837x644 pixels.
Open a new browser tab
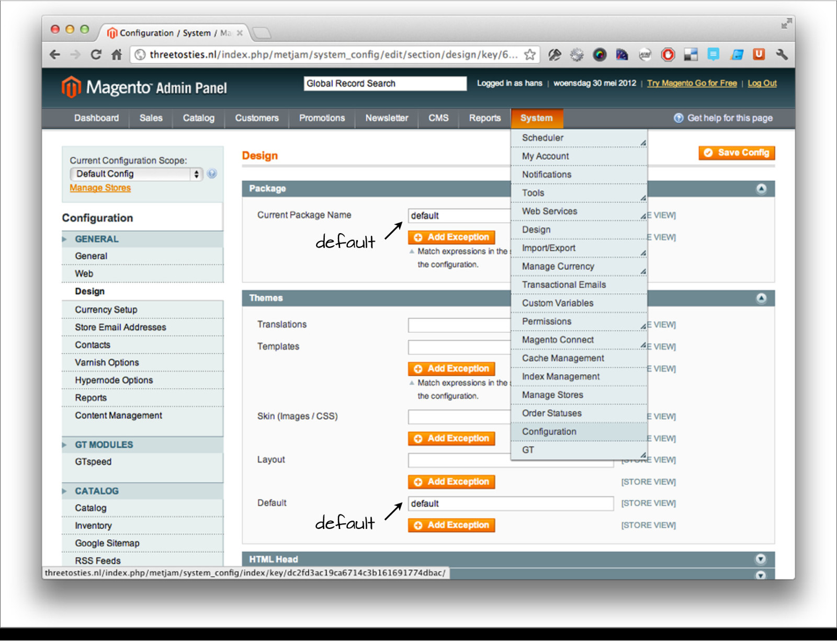click(x=262, y=33)
